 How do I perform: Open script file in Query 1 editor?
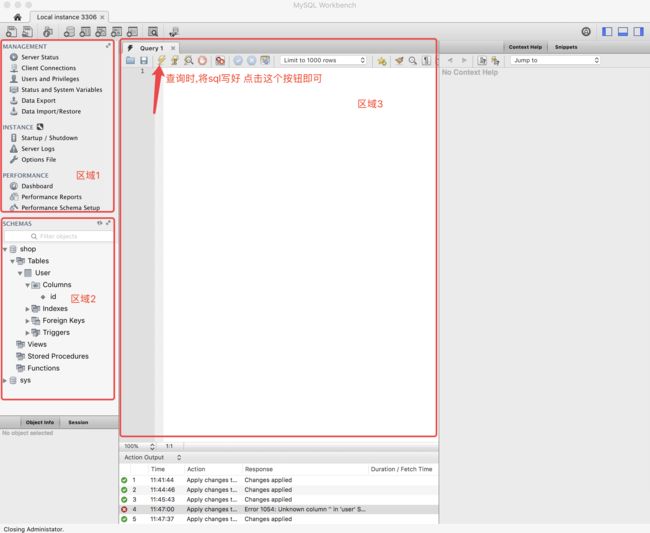click(131, 61)
